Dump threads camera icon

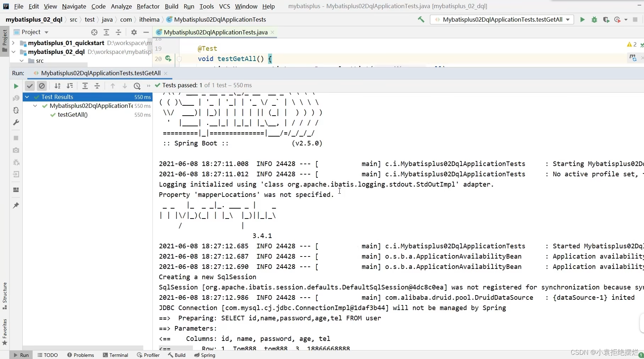[16, 150]
